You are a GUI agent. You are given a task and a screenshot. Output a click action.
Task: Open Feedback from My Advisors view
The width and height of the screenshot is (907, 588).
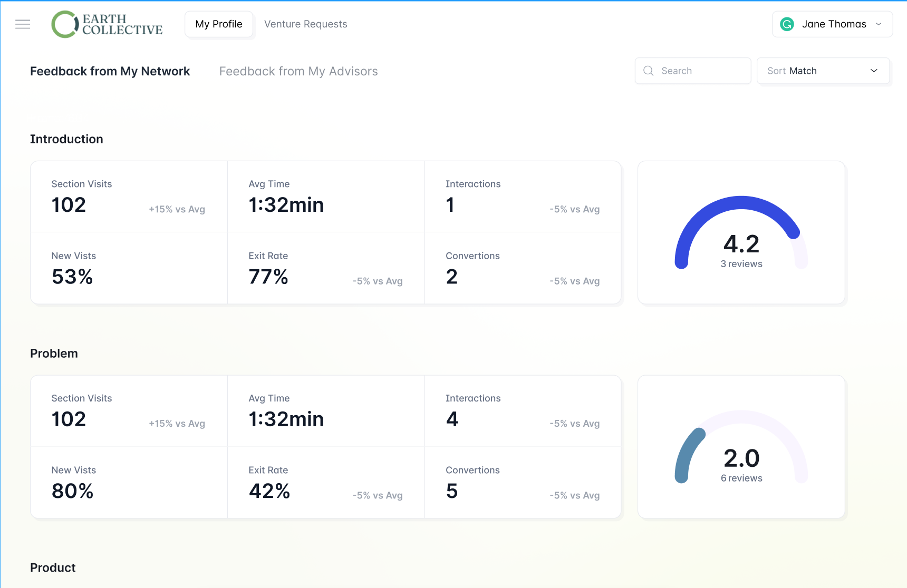pyautogui.click(x=298, y=71)
